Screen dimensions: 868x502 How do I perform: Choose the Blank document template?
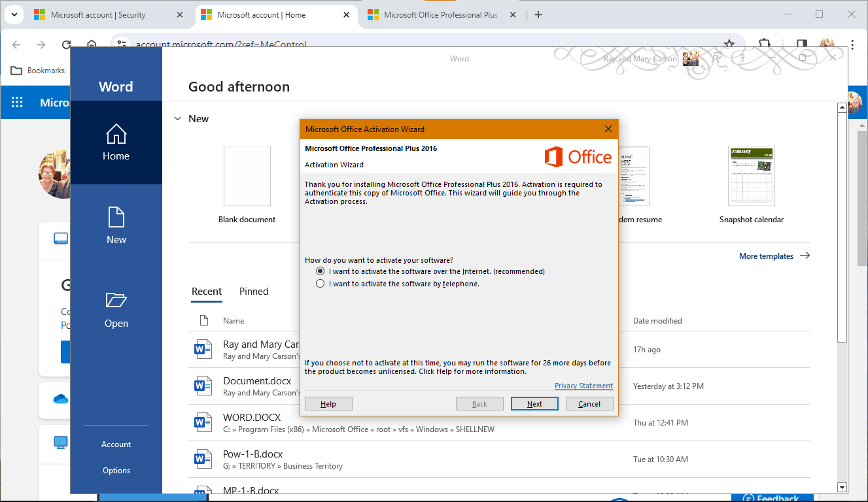pos(247,184)
